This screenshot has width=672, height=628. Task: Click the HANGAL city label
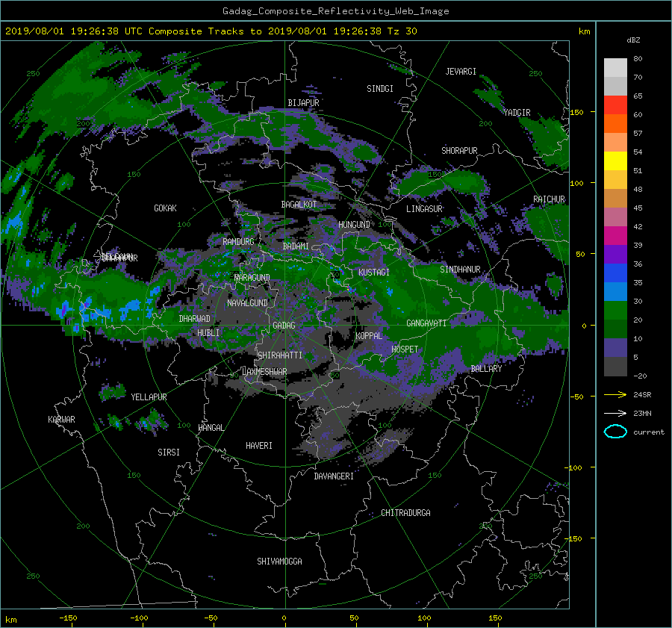(211, 428)
